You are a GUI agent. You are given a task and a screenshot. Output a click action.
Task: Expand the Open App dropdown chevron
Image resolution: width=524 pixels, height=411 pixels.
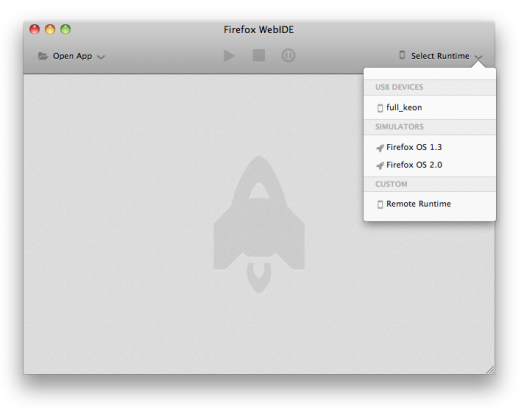101,57
